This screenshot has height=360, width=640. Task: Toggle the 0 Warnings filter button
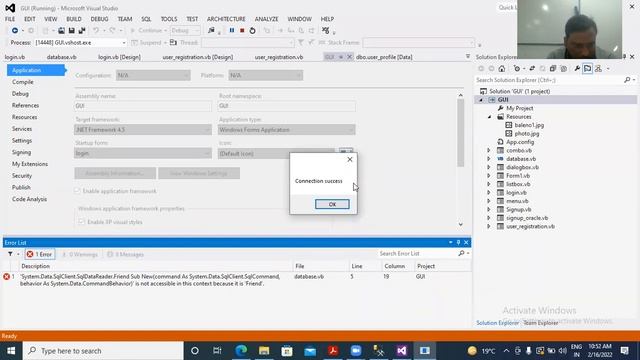(x=80, y=254)
